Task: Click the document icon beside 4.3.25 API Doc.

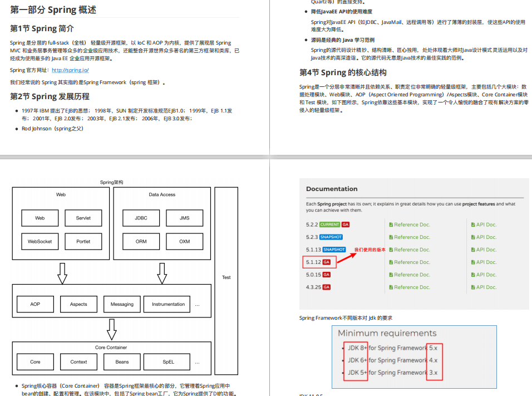Action: [473, 287]
